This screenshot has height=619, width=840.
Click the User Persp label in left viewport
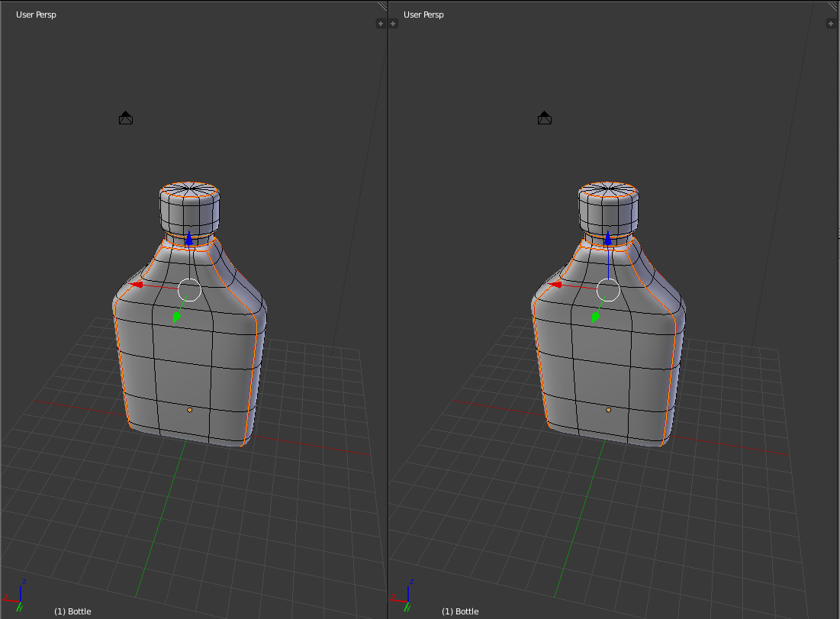point(34,14)
